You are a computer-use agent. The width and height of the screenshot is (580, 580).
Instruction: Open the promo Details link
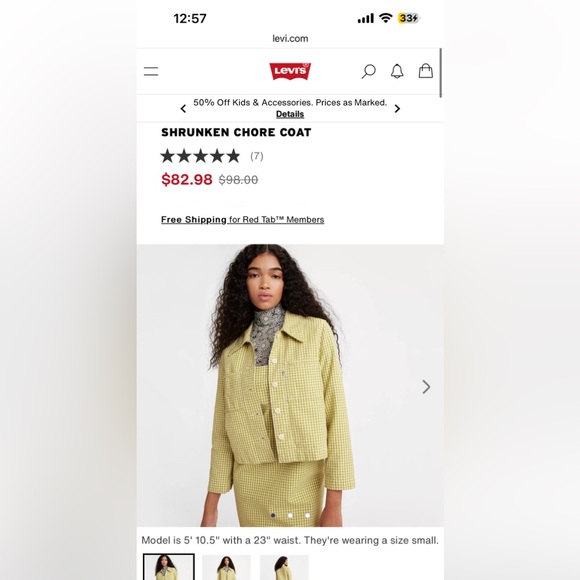click(290, 114)
